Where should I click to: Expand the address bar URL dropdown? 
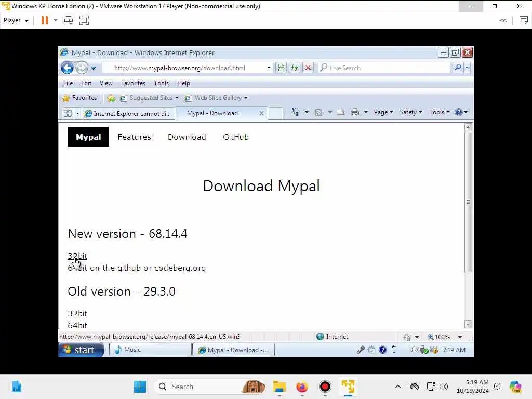tap(269, 68)
